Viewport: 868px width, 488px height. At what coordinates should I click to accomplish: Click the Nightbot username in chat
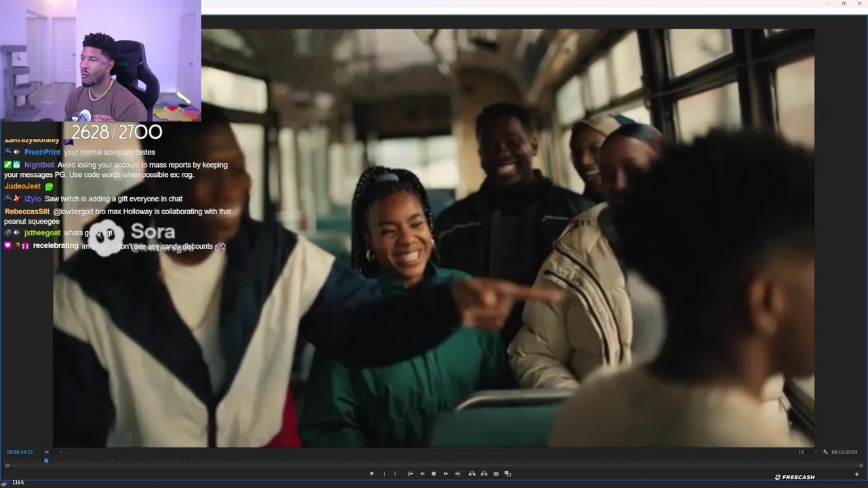pyautogui.click(x=39, y=165)
